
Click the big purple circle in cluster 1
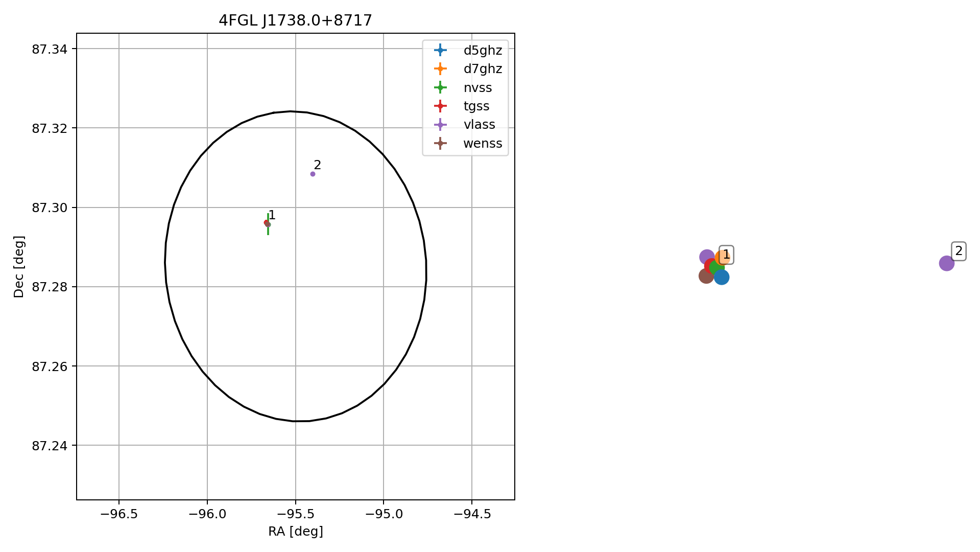[x=706, y=257]
